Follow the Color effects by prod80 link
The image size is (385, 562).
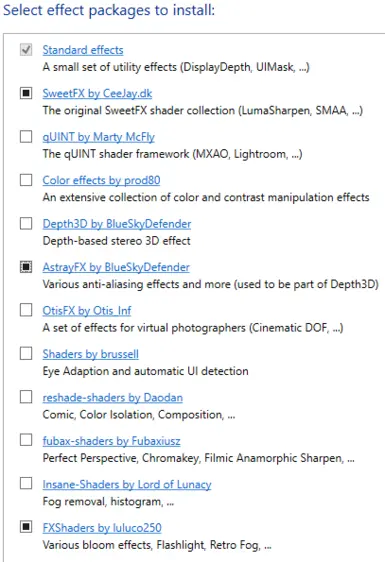[101, 180]
